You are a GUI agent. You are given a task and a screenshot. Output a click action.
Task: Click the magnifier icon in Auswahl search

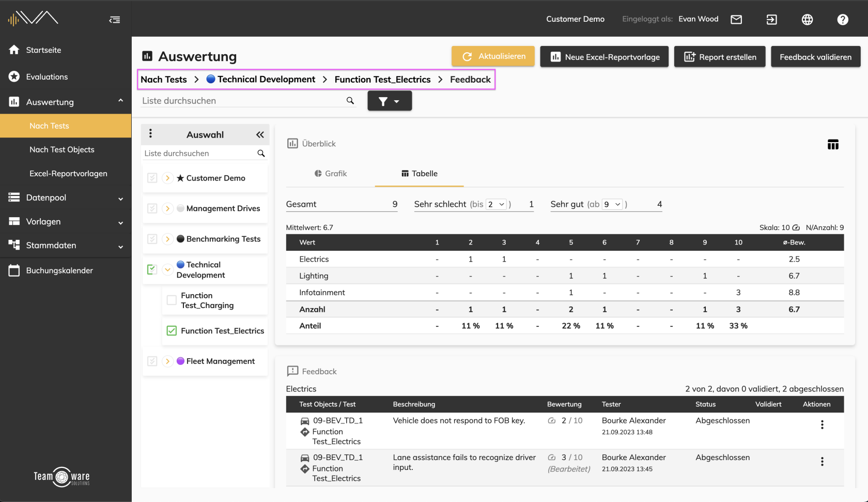tap(261, 154)
